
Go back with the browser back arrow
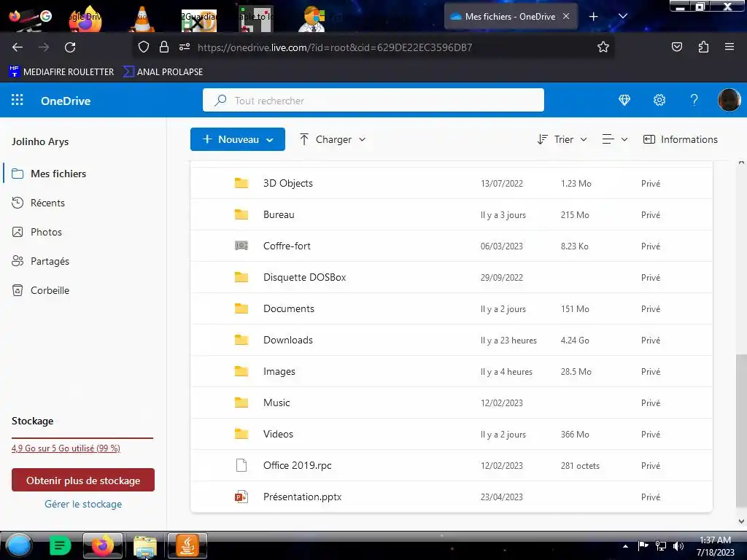(18, 47)
